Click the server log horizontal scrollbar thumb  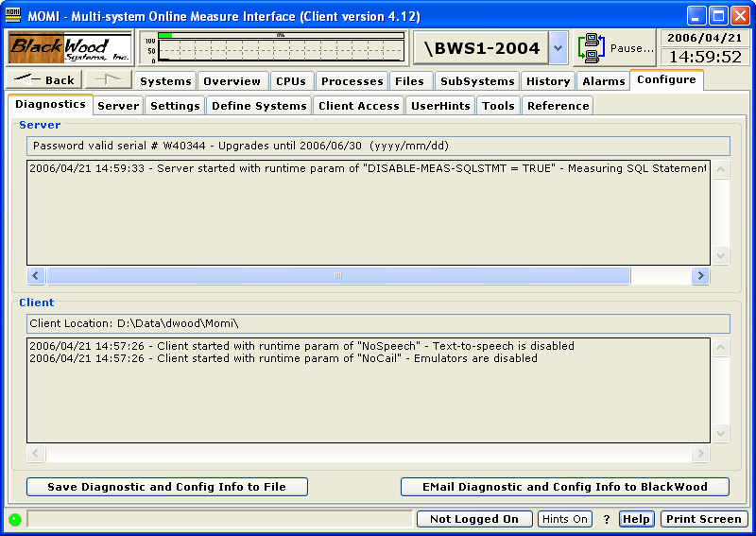[338, 276]
